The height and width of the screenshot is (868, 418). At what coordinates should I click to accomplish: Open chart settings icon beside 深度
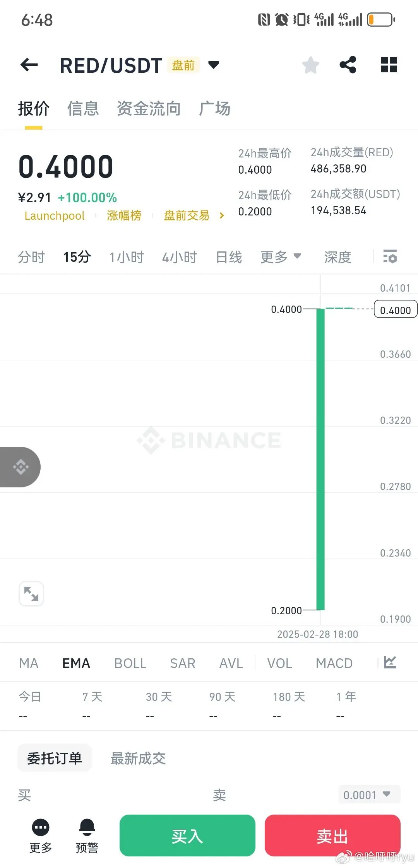click(x=390, y=256)
